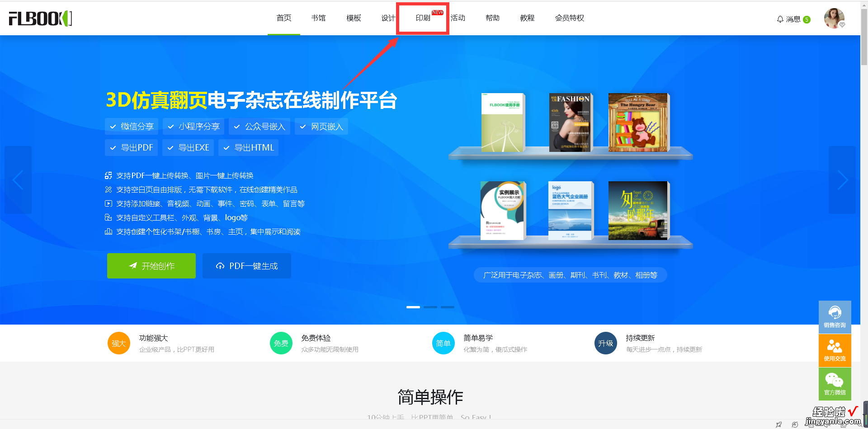Select the 首页 navigation tab
Viewport: 868px width, 429px height.
coord(284,18)
